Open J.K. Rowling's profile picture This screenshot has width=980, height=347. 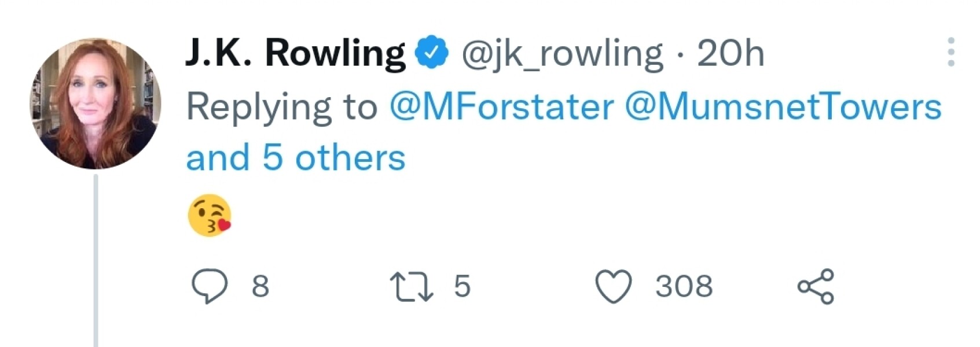96,104
